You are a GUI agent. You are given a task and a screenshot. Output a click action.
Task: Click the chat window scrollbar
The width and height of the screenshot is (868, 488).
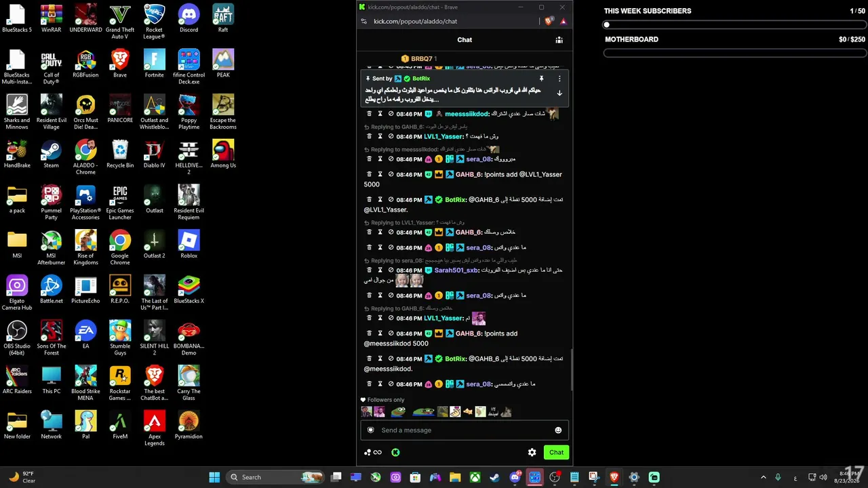coord(571,369)
